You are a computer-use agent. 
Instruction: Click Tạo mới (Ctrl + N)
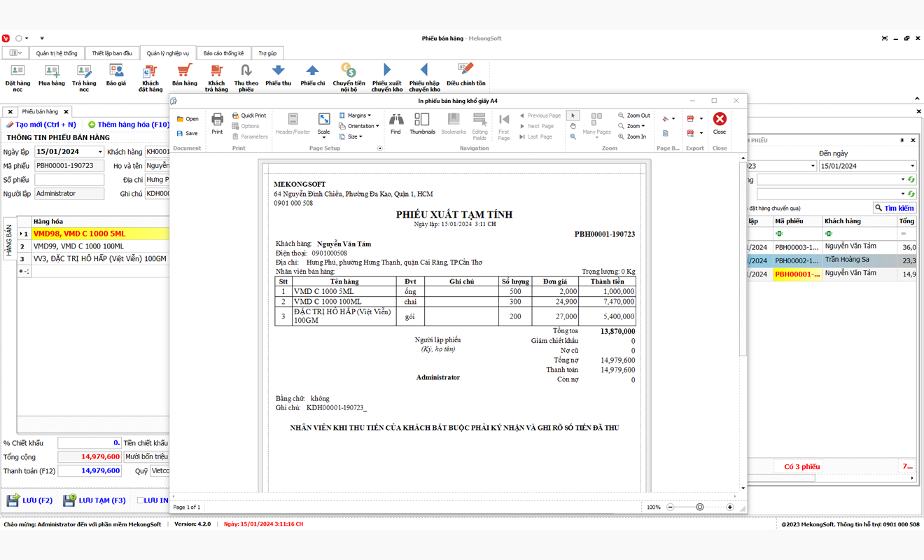(41, 125)
